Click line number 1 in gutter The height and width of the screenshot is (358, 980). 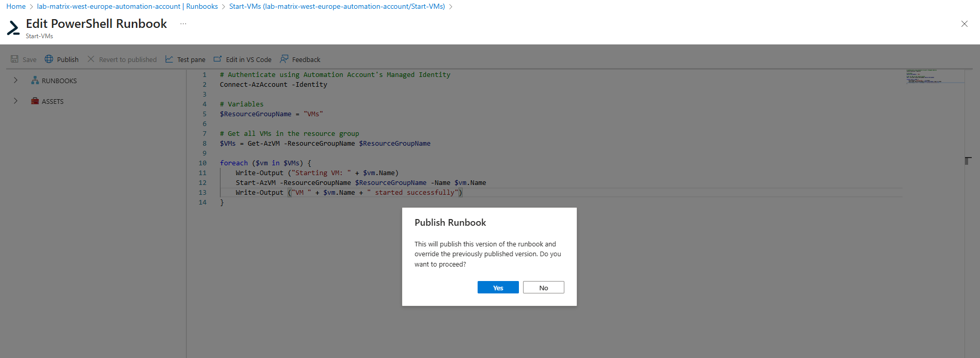(204, 74)
